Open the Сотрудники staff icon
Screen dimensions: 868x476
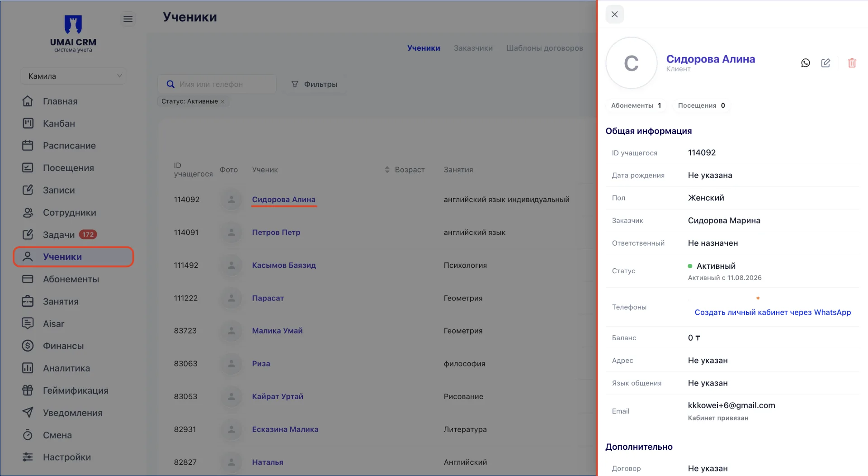28,212
